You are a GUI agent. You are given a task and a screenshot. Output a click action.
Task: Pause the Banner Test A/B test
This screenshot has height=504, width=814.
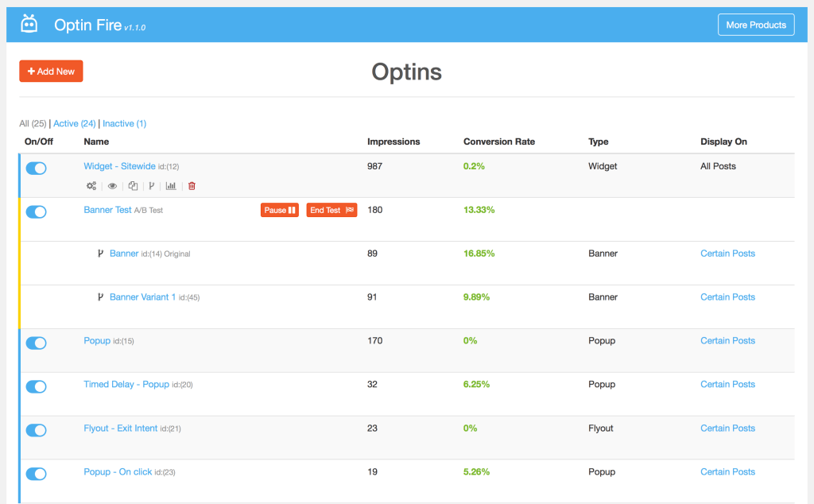pyautogui.click(x=280, y=210)
